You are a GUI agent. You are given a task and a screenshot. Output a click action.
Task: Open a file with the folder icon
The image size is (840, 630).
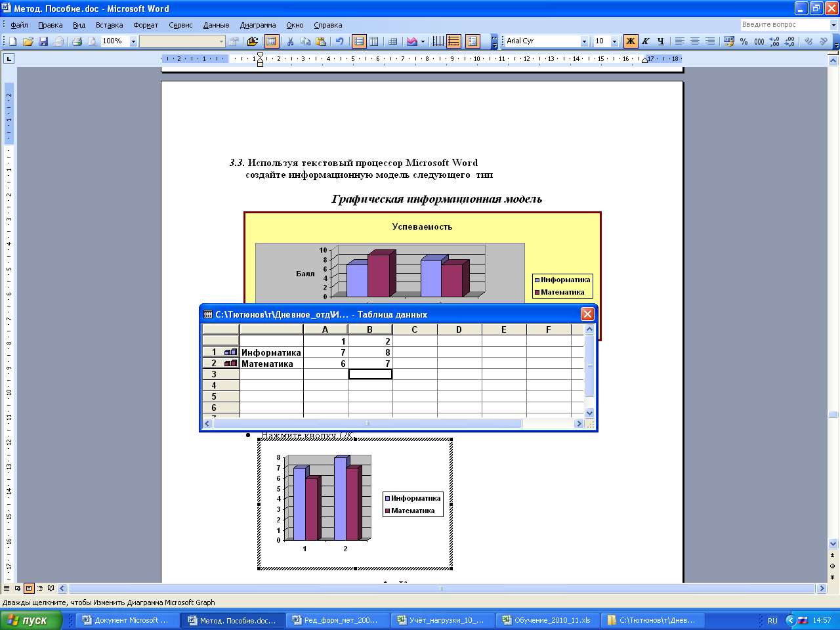pos(28,41)
